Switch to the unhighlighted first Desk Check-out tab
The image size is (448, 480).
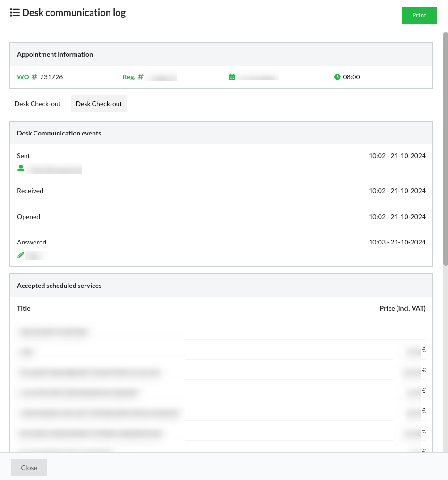point(38,104)
